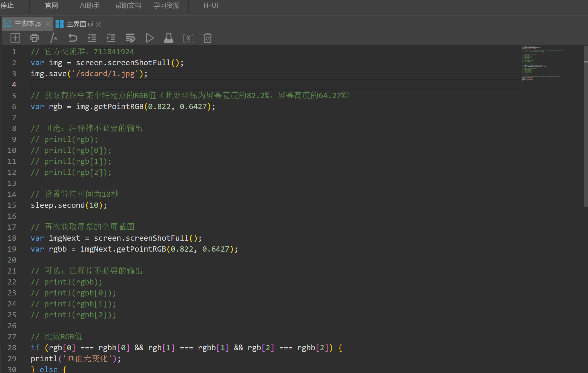This screenshot has height=373, width=588.
Task: Open the 帮助文档 menu item
Action: [x=128, y=5]
